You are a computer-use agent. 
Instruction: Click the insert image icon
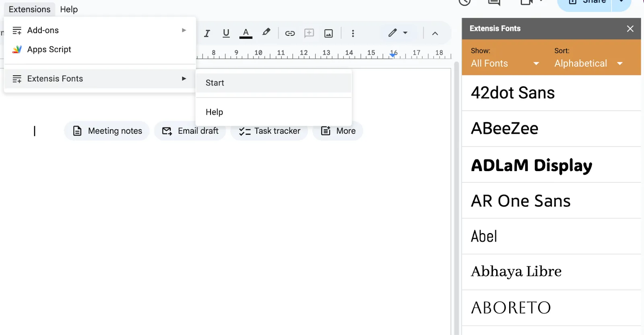(x=328, y=33)
